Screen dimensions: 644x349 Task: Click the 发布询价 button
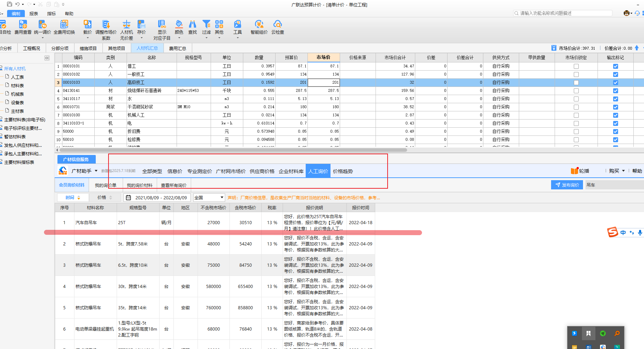[x=567, y=185]
